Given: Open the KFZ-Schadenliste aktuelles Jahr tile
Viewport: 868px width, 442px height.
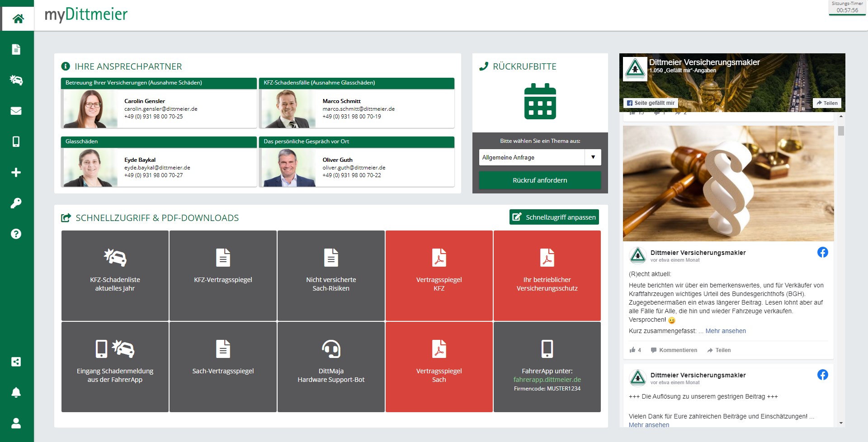Looking at the screenshot, I should (x=115, y=276).
